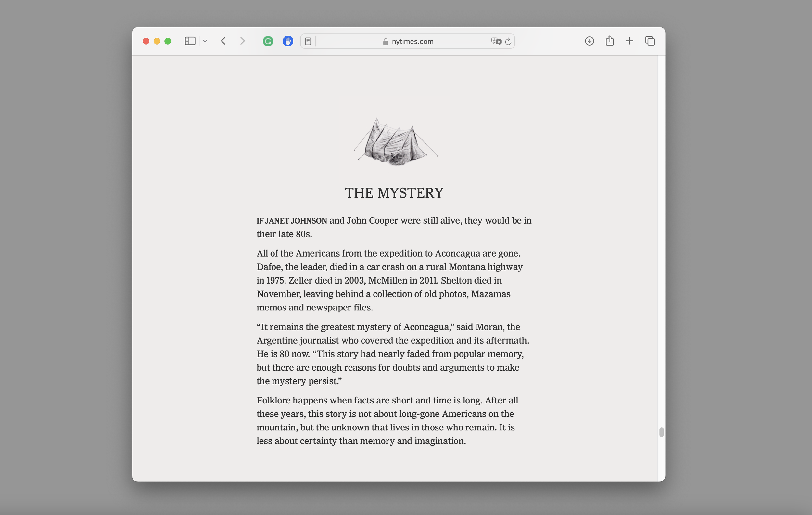
Task: Click the "THE MYSTERY" section heading
Action: [394, 193]
